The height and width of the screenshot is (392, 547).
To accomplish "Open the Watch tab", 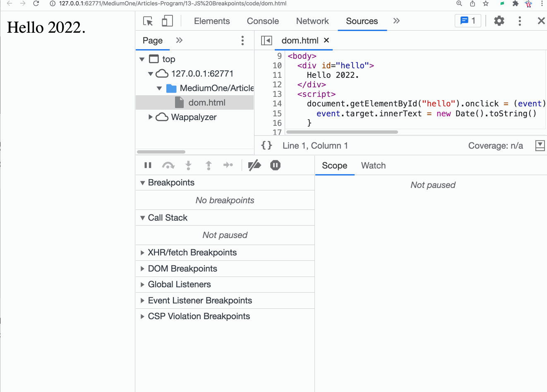I will click(373, 166).
